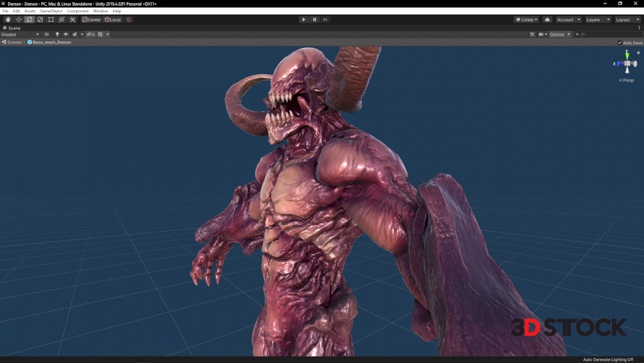Select Base_mesh_Demon prefab breadcrumb
Image resolution: width=644 pixels, height=363 pixels.
pyautogui.click(x=49, y=42)
